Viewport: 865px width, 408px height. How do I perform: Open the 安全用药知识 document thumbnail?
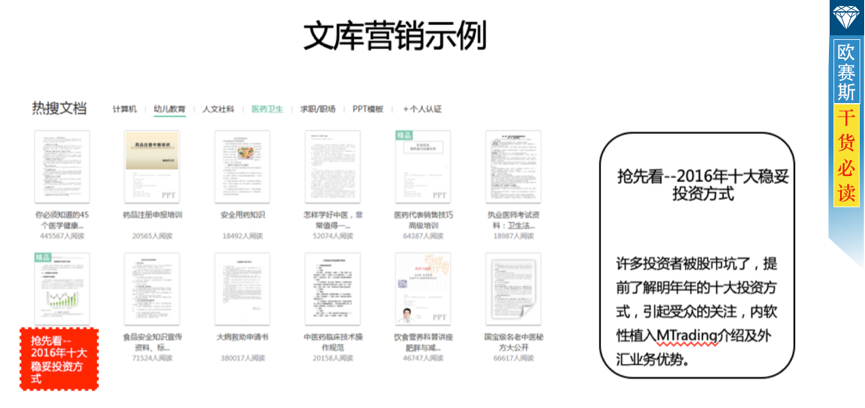pyautogui.click(x=242, y=167)
